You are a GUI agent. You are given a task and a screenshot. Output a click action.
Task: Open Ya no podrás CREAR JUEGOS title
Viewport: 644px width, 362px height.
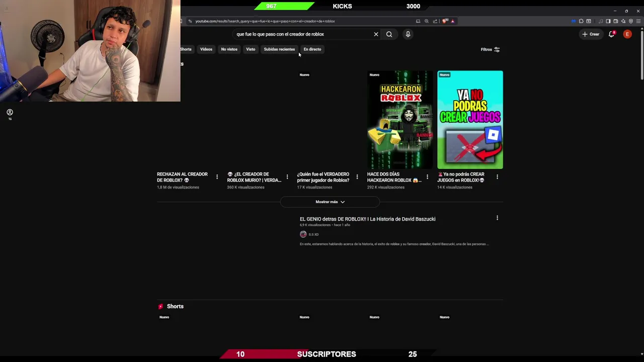pyautogui.click(x=461, y=177)
